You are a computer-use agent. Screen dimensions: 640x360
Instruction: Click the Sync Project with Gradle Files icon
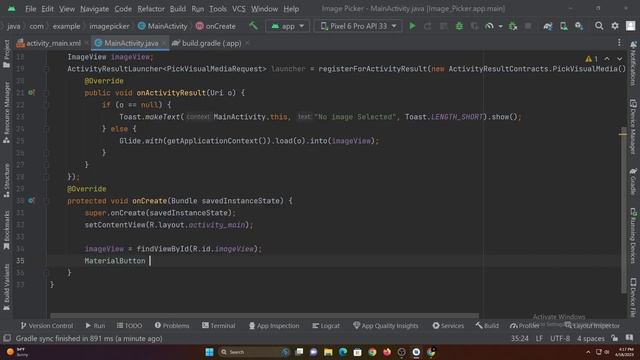point(548,26)
